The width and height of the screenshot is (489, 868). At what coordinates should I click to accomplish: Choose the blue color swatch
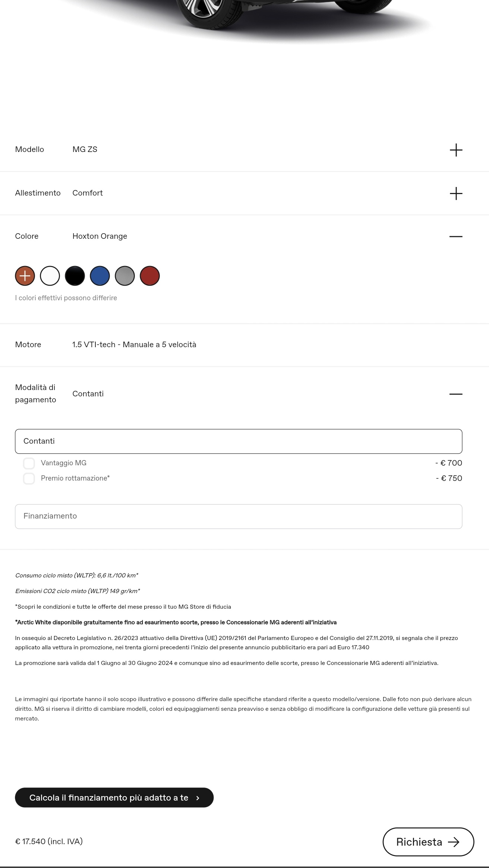click(100, 276)
